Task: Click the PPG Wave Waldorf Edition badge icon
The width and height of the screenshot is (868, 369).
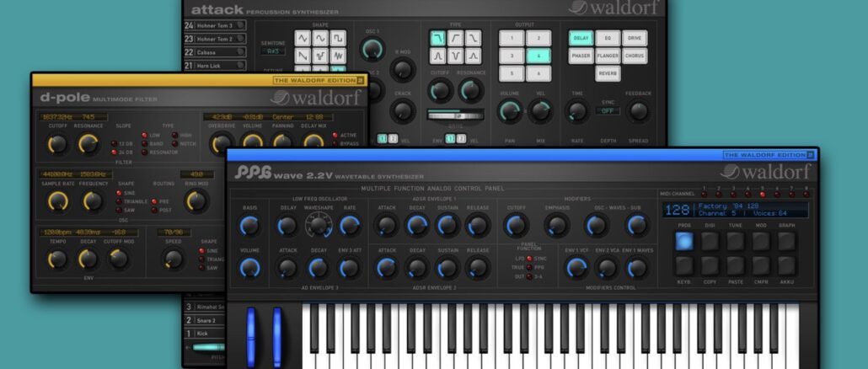Action: click(810, 155)
